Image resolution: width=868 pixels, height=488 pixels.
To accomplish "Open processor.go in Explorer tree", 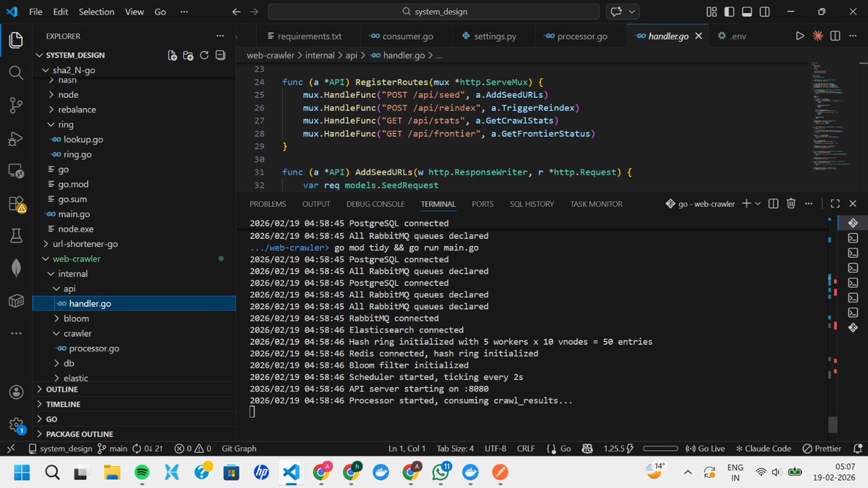I will pos(94,348).
